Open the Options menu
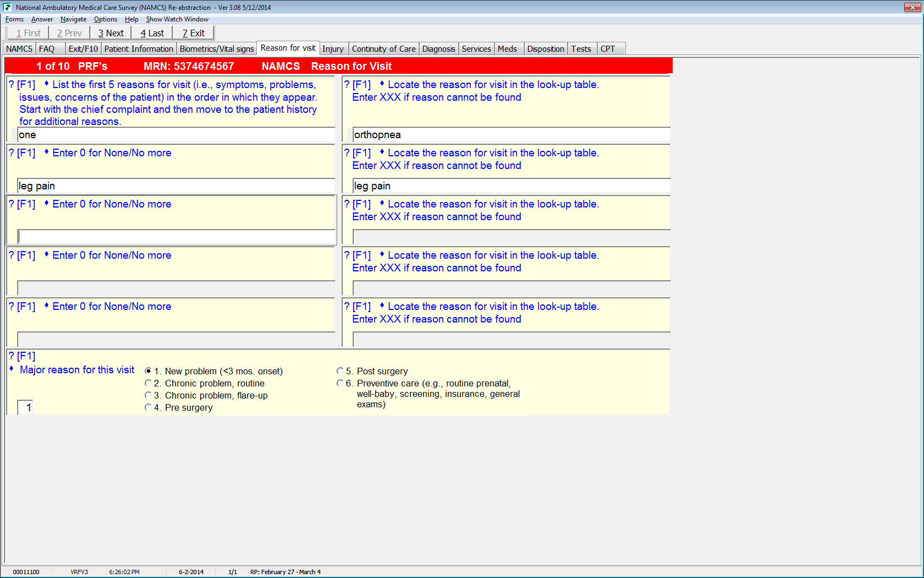Viewport: 924px width, 578px height. [106, 19]
